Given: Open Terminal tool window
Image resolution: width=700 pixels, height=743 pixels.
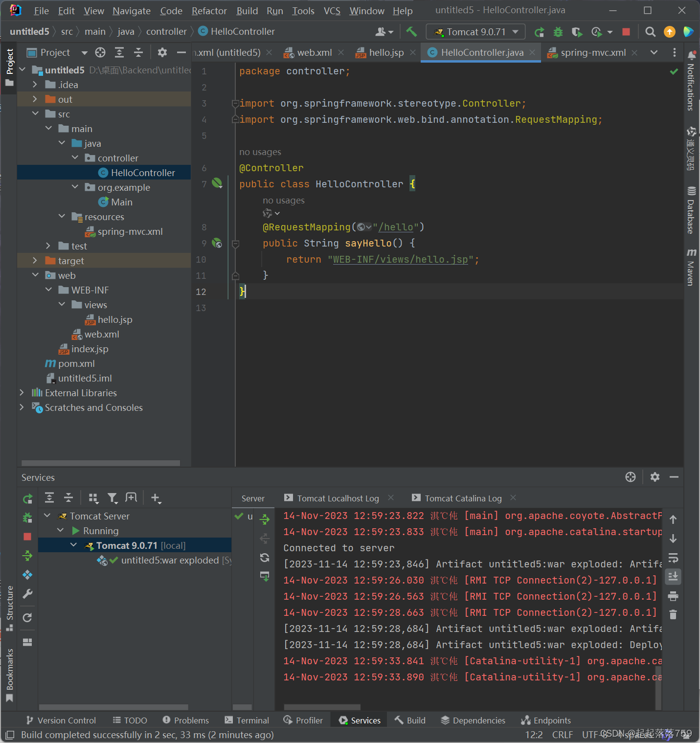Looking at the screenshot, I should coord(247,720).
